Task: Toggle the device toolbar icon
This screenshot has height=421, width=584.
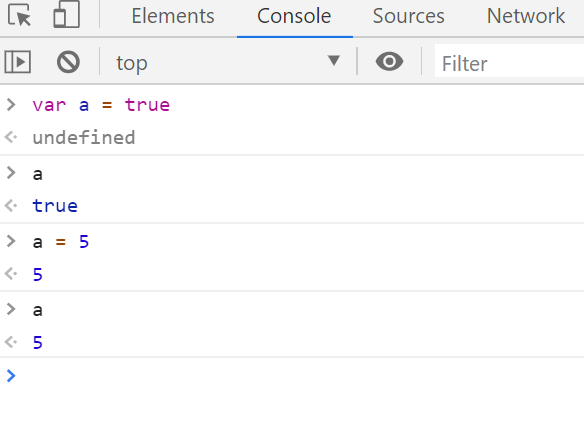Action: coord(67,15)
